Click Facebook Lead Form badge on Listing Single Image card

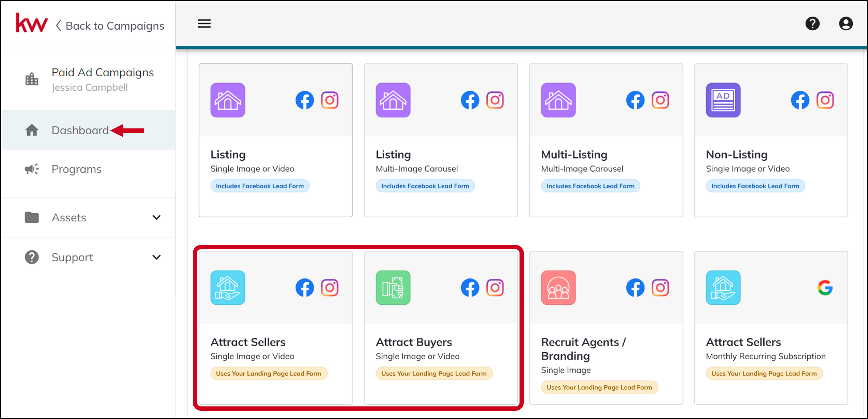point(260,186)
